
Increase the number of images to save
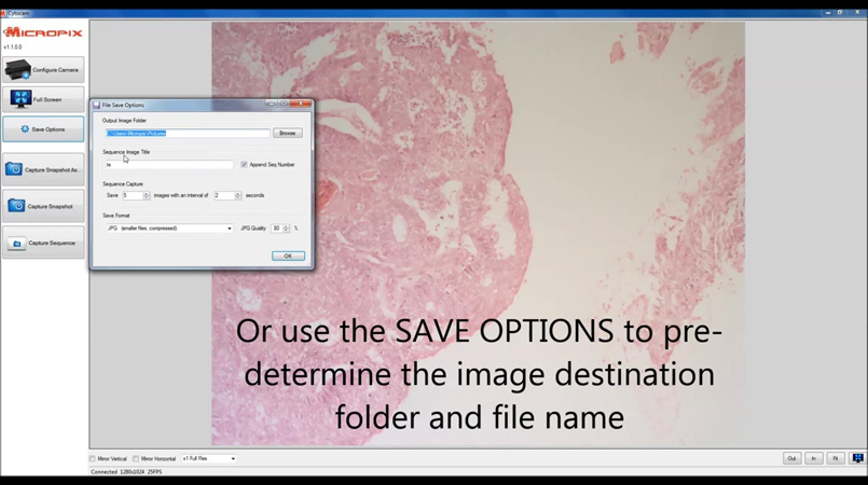pyautogui.click(x=146, y=194)
